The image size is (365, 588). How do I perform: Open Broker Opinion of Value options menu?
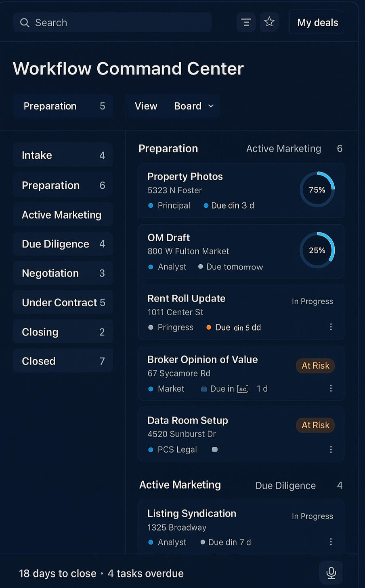click(x=331, y=388)
